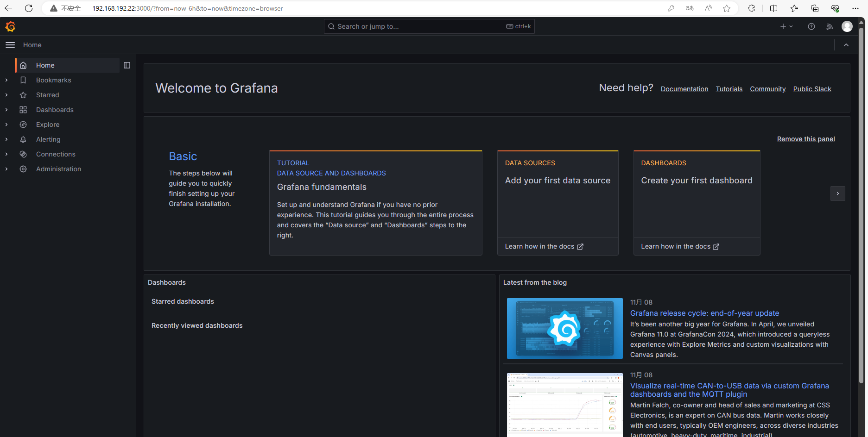Open the hamburger navigation menu
Image resolution: width=868 pixels, height=437 pixels.
point(10,45)
